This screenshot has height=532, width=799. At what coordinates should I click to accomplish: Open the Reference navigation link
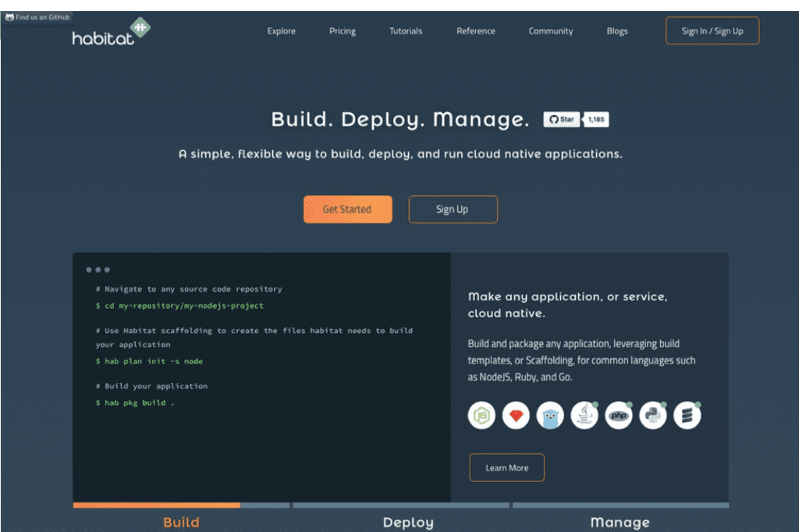[x=476, y=31]
